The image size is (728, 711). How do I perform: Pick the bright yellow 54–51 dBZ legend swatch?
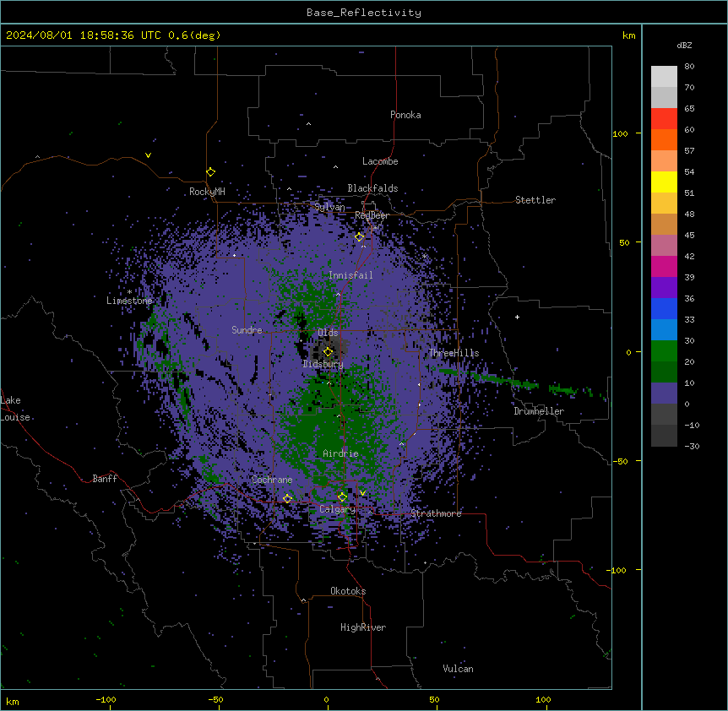[664, 182]
